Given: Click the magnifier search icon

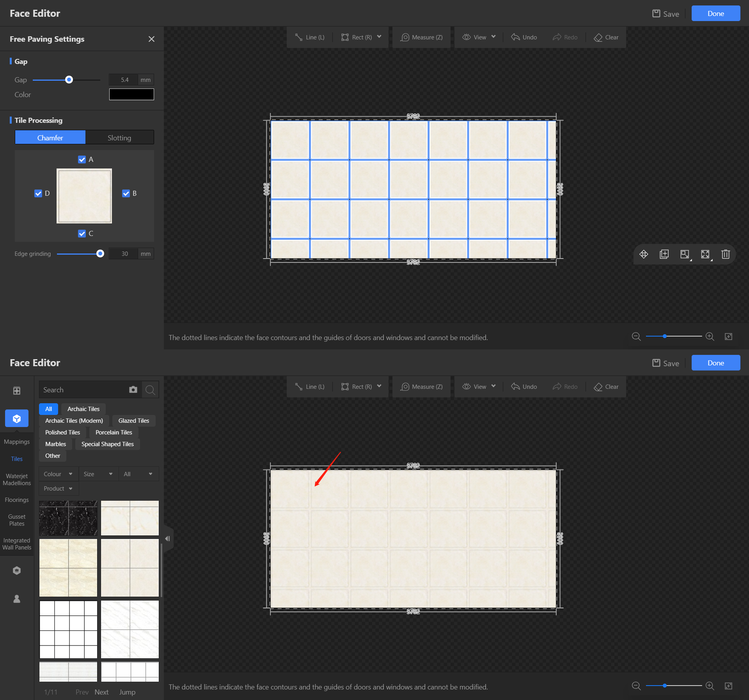Looking at the screenshot, I should [150, 390].
